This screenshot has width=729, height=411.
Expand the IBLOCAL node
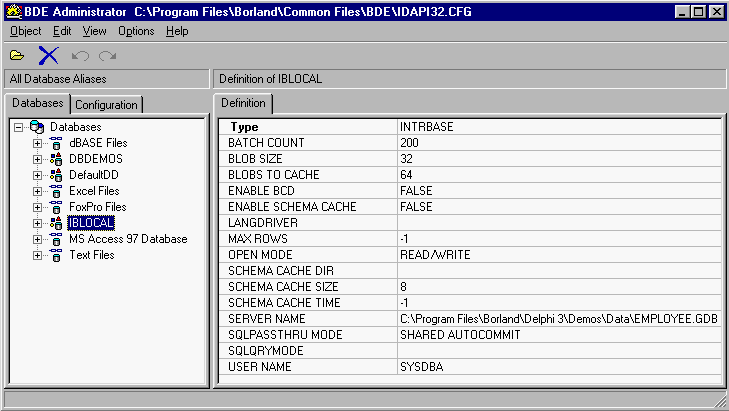(37, 224)
